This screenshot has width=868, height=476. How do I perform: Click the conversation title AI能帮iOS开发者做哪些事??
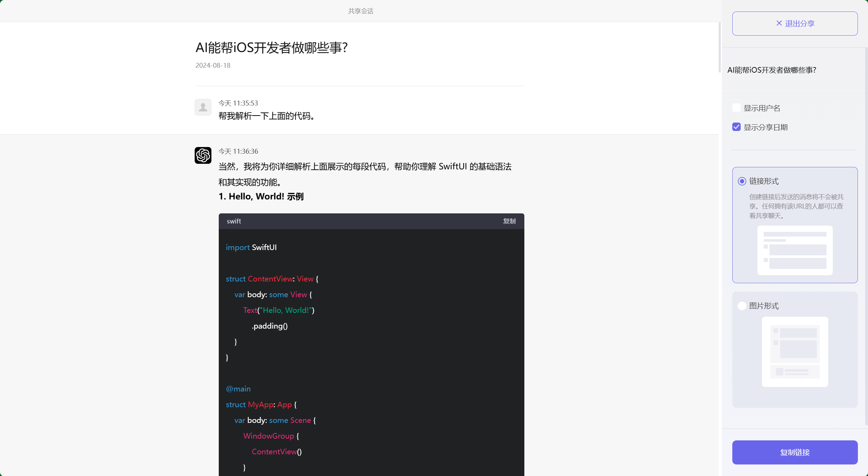[272, 47]
